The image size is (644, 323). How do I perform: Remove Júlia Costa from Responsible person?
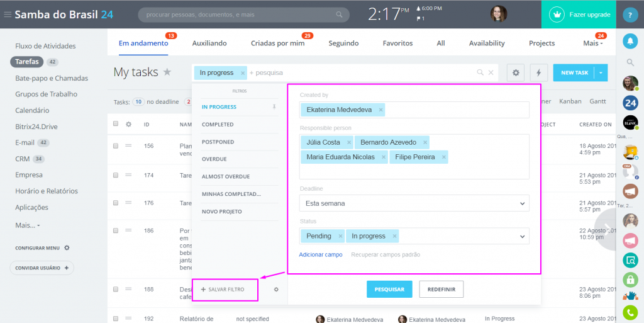(x=349, y=142)
